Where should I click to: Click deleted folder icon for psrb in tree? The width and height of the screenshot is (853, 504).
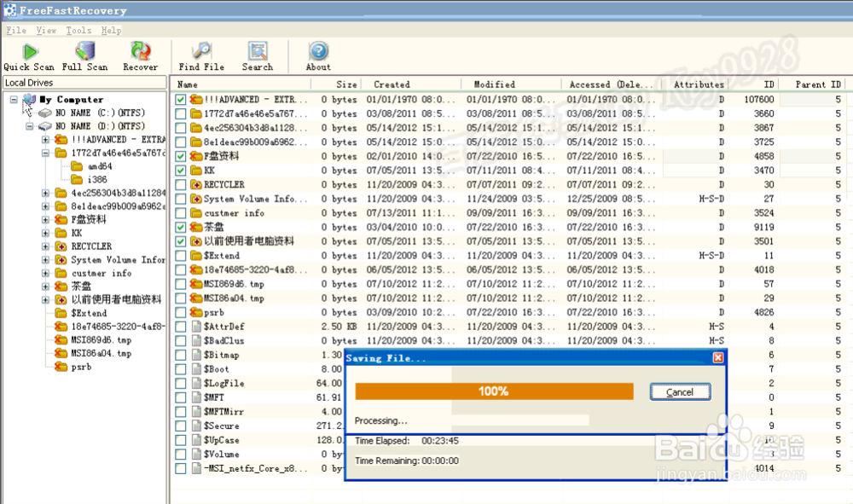click(61, 367)
